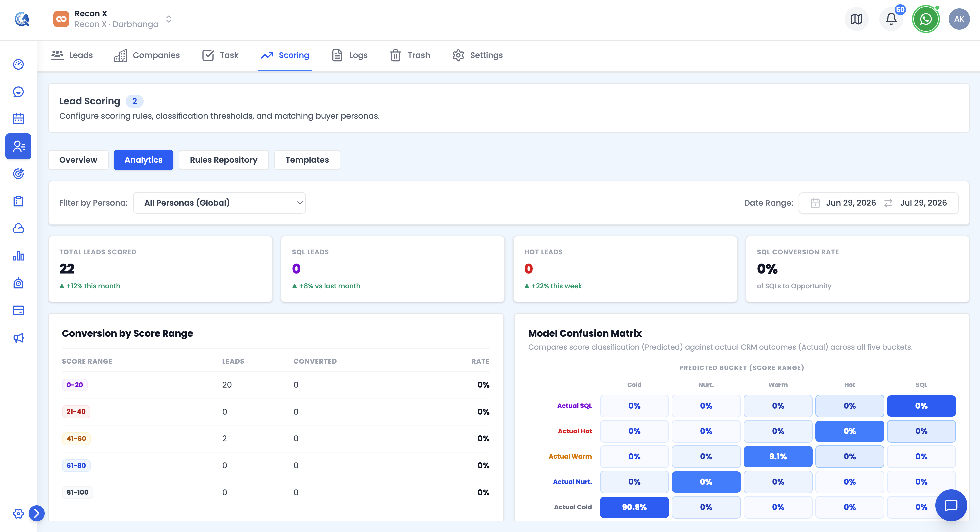Click the +22% this week text

tap(557, 286)
